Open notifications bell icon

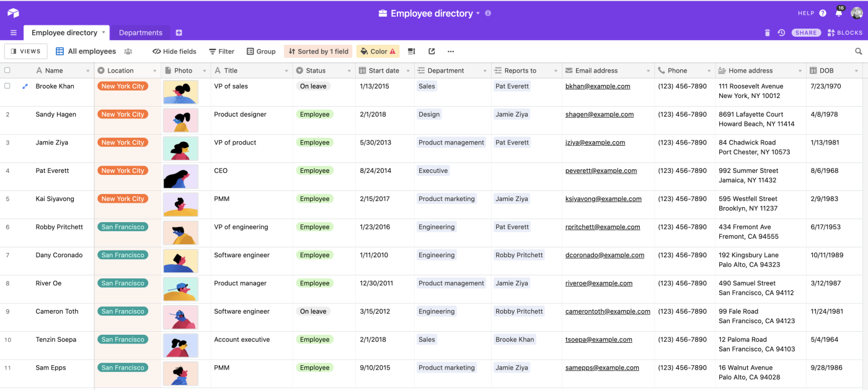839,13
